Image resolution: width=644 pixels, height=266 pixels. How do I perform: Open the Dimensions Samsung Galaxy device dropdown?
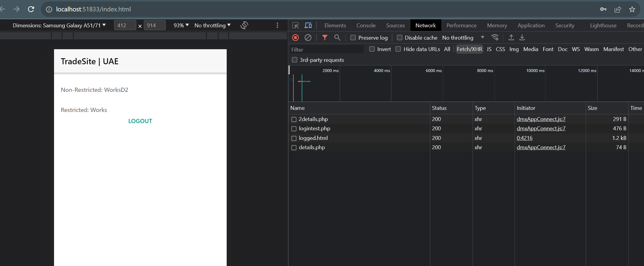click(59, 26)
